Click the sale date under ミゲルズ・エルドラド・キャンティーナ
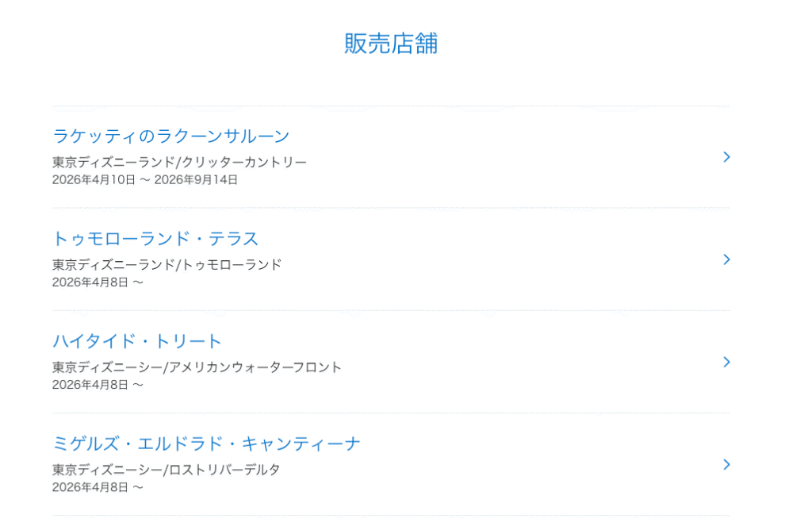Screen dimensions: 812x530 point(98,487)
